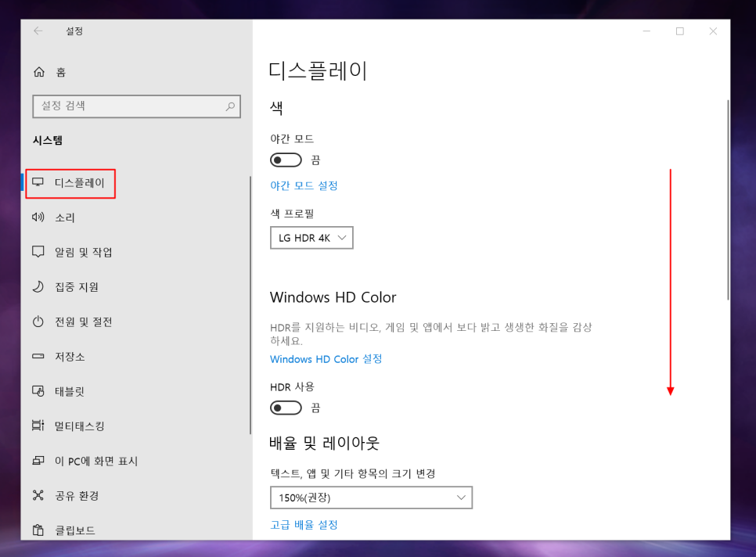Viewport: 756px width, 557px height.
Task: Select 알림 및 작업 in the sidebar
Action: 135,252
